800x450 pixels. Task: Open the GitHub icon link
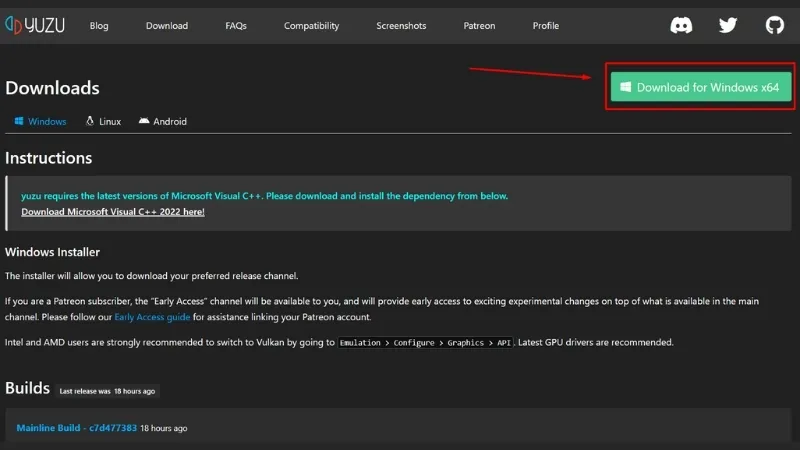click(775, 25)
